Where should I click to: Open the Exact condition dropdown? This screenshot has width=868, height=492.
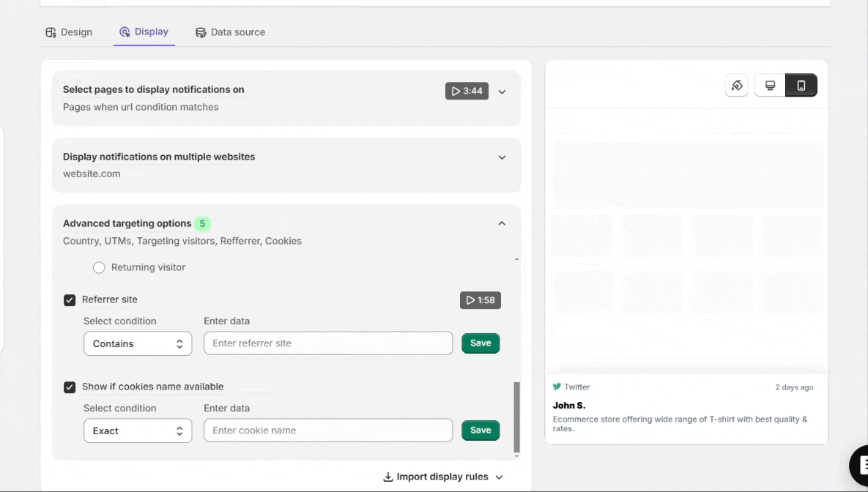[138, 431]
